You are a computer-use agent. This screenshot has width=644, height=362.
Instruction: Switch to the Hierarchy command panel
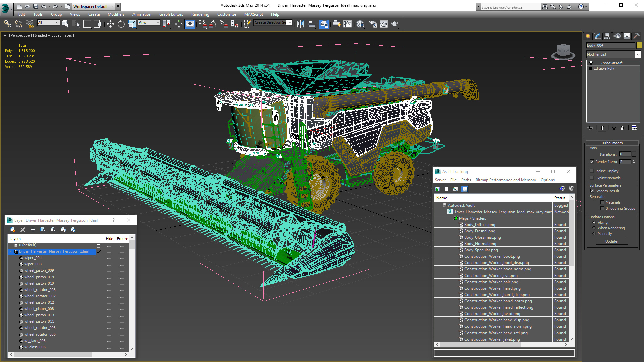tap(607, 36)
